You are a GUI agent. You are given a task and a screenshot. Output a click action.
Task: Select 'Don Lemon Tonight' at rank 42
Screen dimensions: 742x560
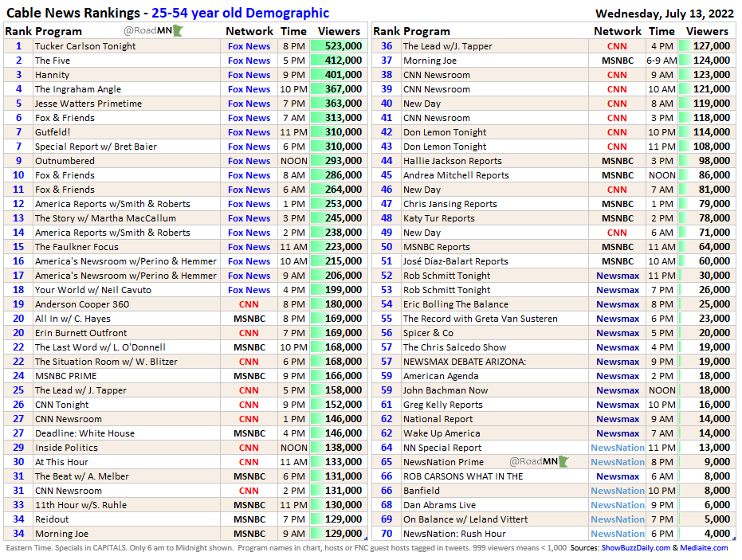(495, 132)
